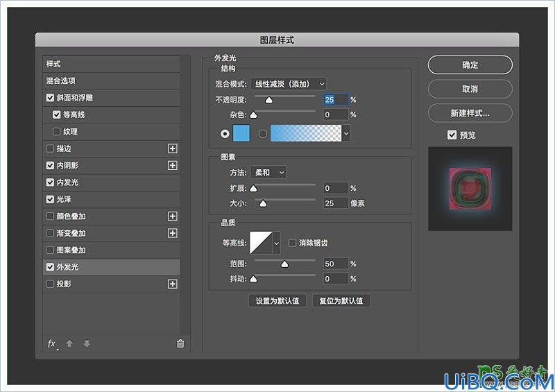Add another 渐变叠加 effect with plus icon
The width and height of the screenshot is (555, 392).
click(172, 233)
